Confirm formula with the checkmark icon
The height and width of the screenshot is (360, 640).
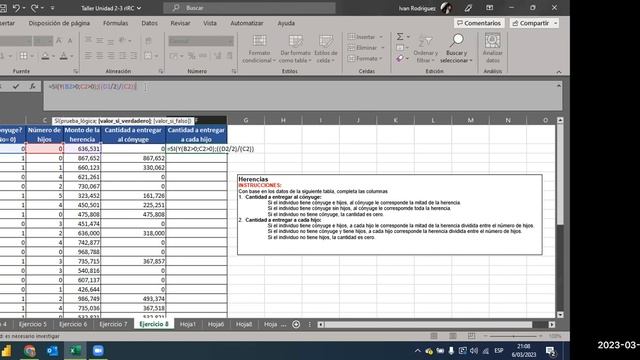click(x=16, y=86)
